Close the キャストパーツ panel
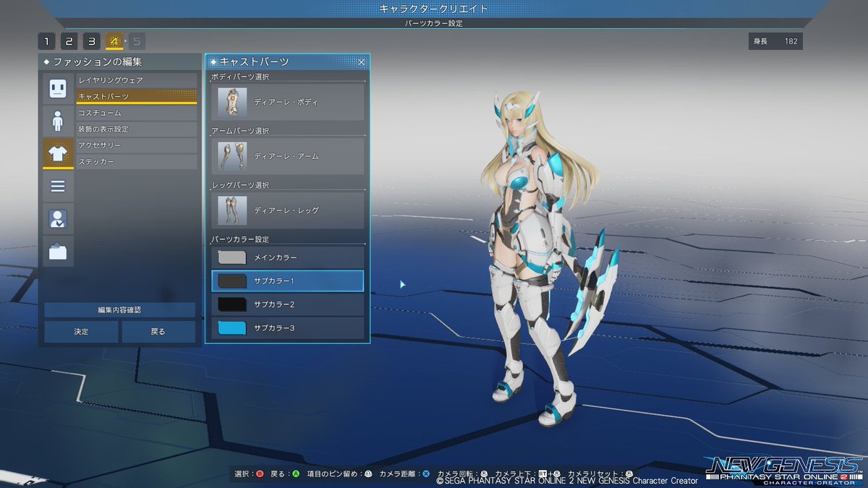Viewport: 868px width, 488px height. pos(362,62)
